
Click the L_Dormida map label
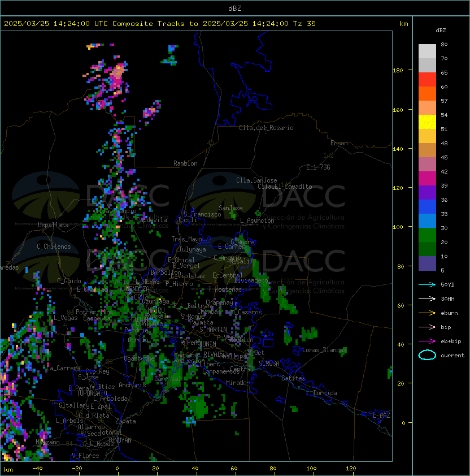pos(321,393)
